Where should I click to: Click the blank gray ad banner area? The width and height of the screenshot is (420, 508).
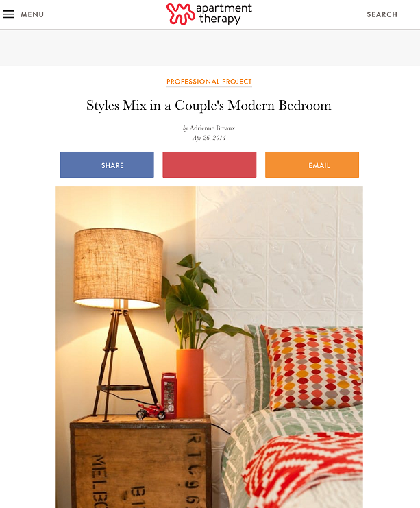click(210, 48)
